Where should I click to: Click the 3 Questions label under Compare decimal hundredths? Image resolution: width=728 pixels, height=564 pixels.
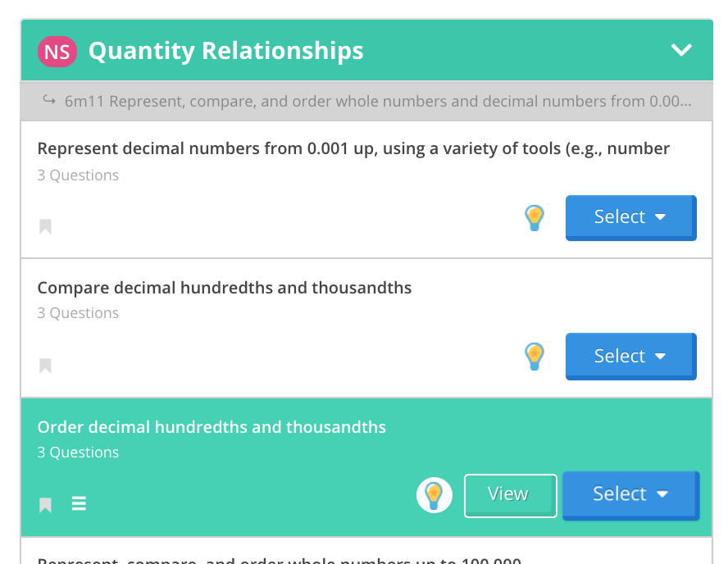pos(78,313)
